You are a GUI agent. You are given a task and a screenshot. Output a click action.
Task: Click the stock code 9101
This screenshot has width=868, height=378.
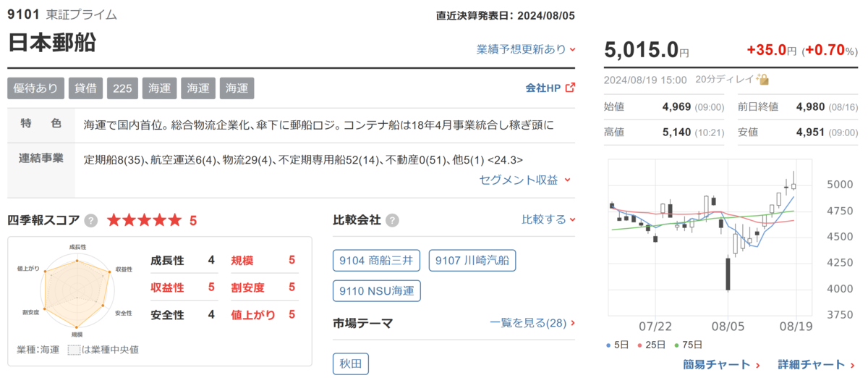click(x=23, y=14)
